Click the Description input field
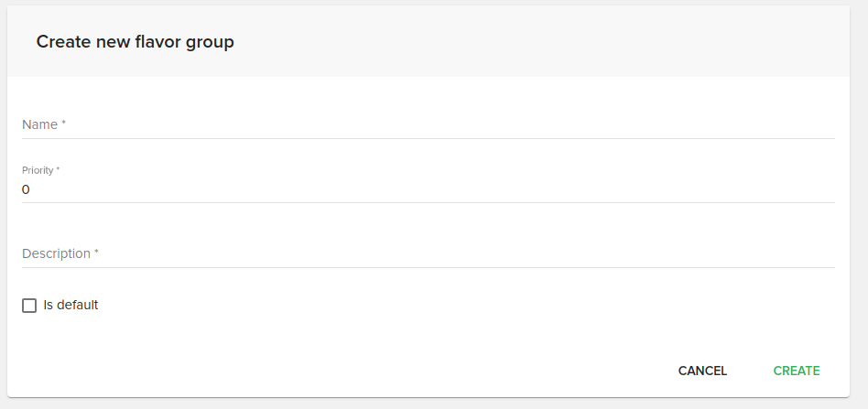 (x=428, y=253)
